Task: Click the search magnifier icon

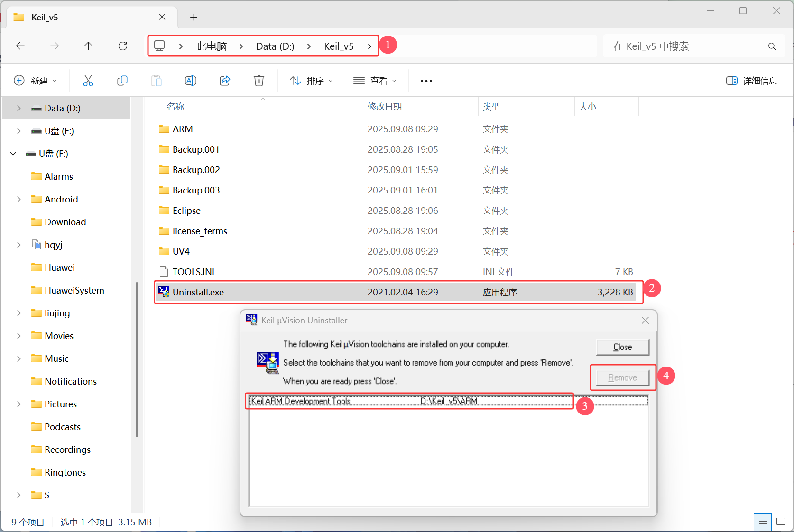Action: [x=772, y=46]
